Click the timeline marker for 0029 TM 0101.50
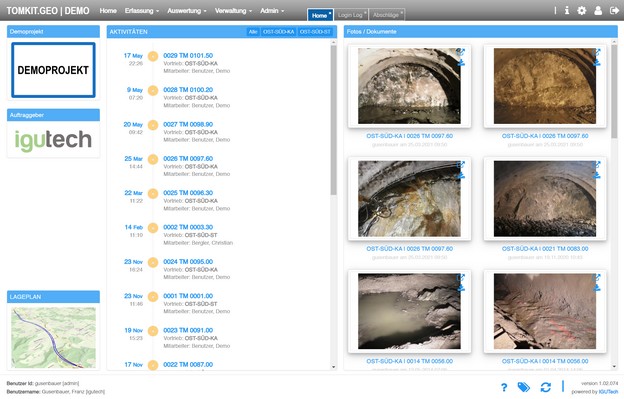624x399 pixels. pyautogui.click(x=153, y=56)
